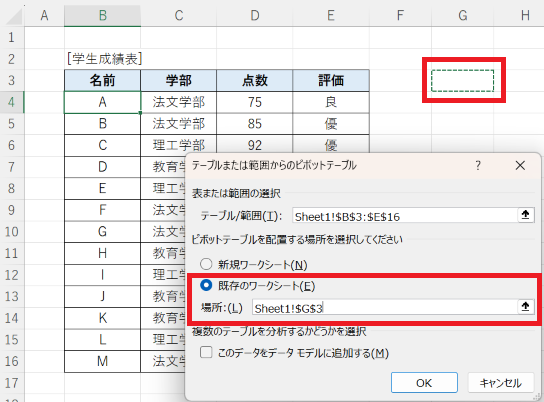
Task: Select column F header
Action: (400, 16)
